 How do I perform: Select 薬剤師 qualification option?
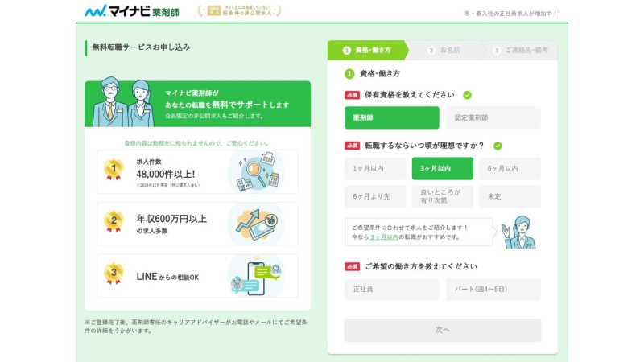(391, 117)
